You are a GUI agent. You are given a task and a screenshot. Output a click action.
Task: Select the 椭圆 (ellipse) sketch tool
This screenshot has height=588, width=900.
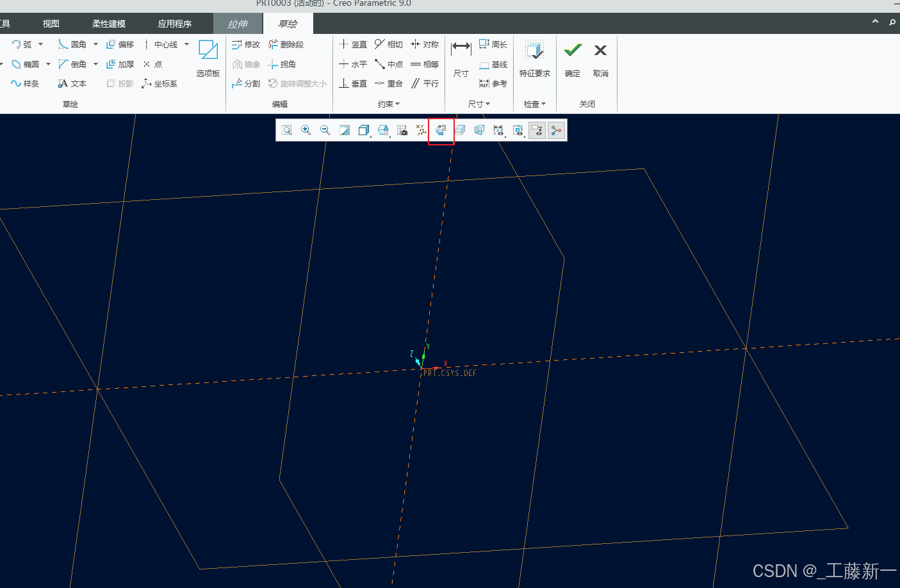25,64
